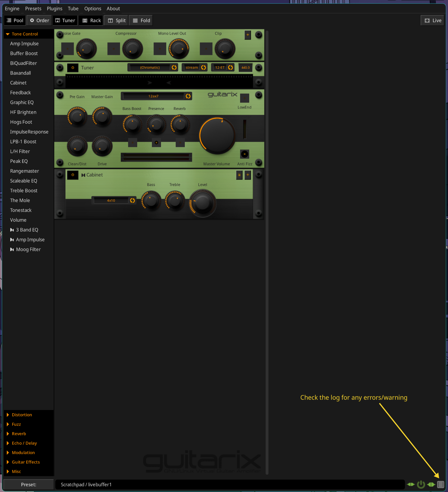Open the Chromatic tuning mode dropdown

150,67
